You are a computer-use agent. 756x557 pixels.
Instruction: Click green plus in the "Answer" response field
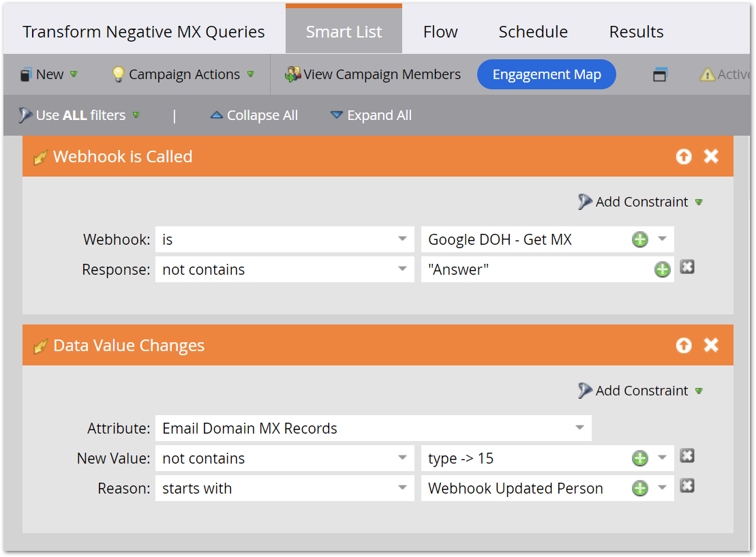(662, 270)
